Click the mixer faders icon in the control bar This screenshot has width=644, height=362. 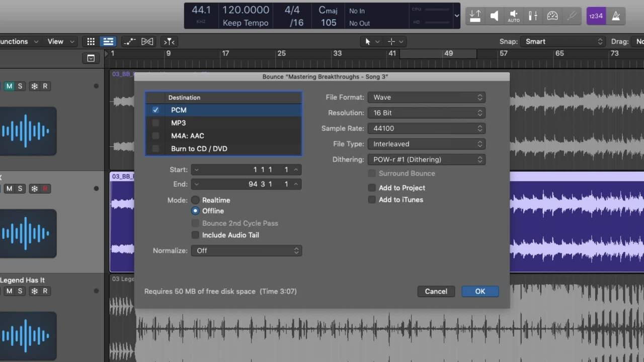point(533,16)
